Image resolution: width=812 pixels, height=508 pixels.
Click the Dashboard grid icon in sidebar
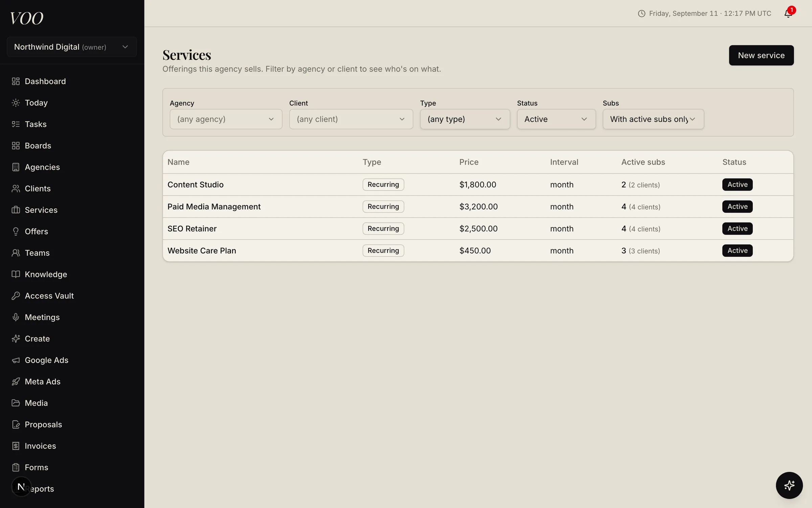click(x=16, y=81)
